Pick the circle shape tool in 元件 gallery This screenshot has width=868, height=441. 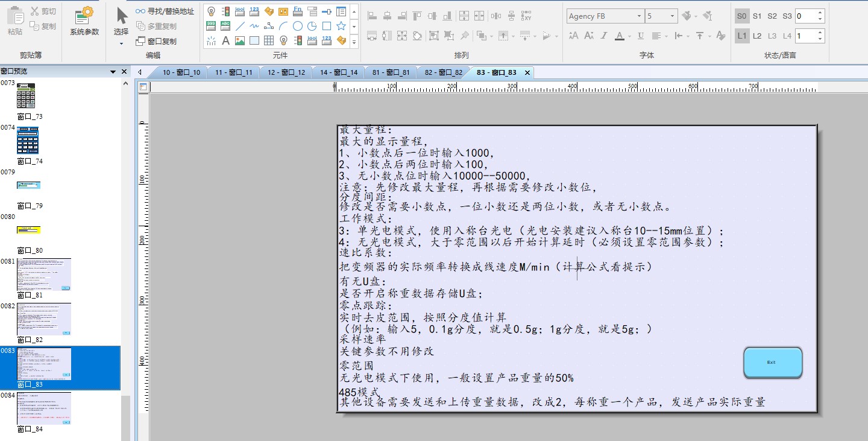pos(298,26)
